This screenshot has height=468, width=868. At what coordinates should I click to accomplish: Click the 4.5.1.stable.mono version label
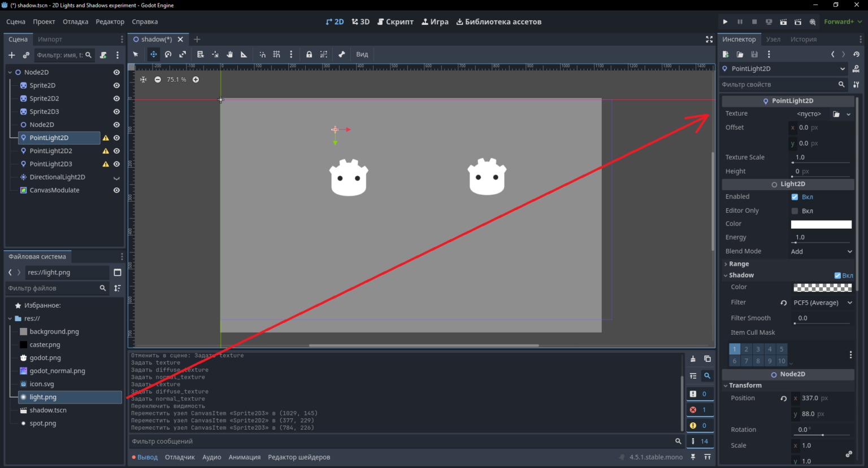click(x=656, y=457)
